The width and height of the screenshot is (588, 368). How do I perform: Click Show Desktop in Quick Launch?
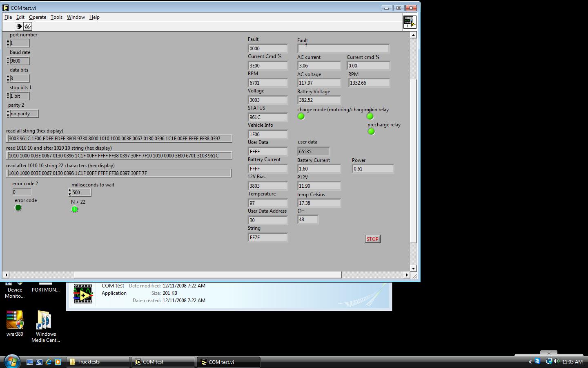[x=30, y=362]
